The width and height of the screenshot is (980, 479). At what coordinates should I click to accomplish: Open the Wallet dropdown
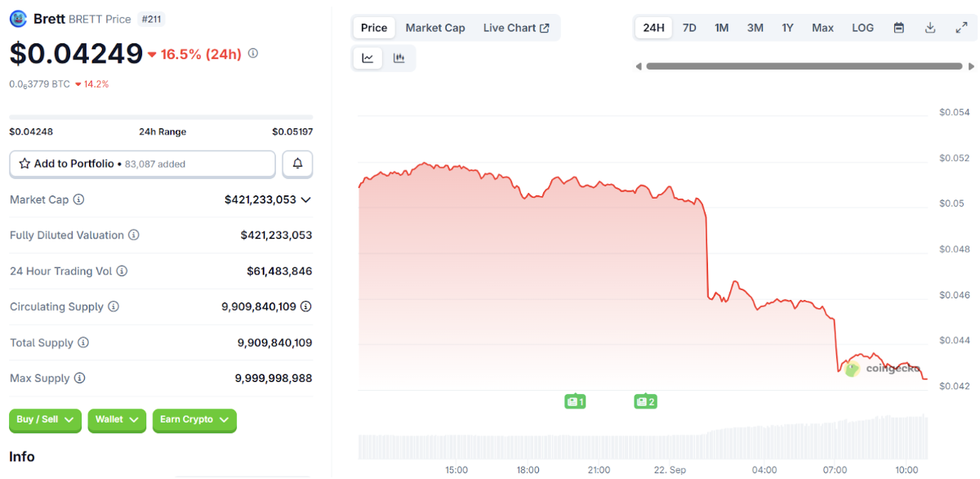click(117, 420)
